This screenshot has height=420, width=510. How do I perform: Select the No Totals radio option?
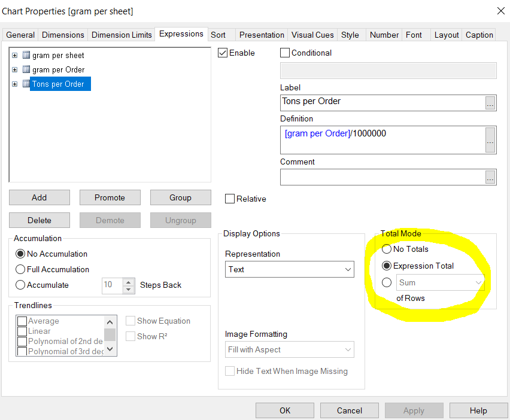pyautogui.click(x=387, y=249)
